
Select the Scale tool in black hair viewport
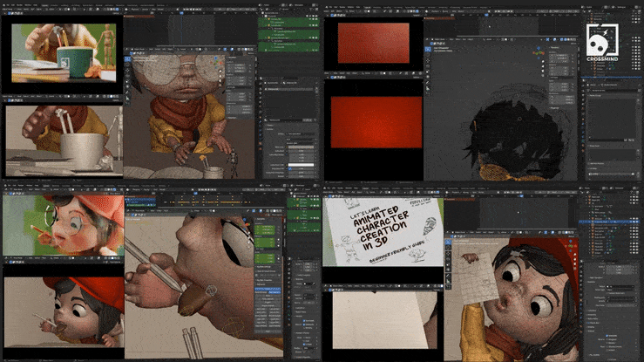tap(428, 71)
